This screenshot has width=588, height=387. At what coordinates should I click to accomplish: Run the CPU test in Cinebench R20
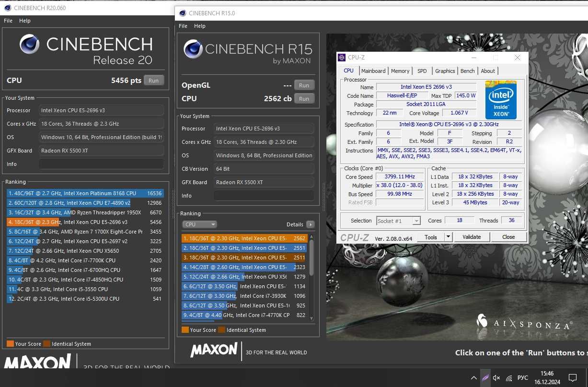coord(153,81)
